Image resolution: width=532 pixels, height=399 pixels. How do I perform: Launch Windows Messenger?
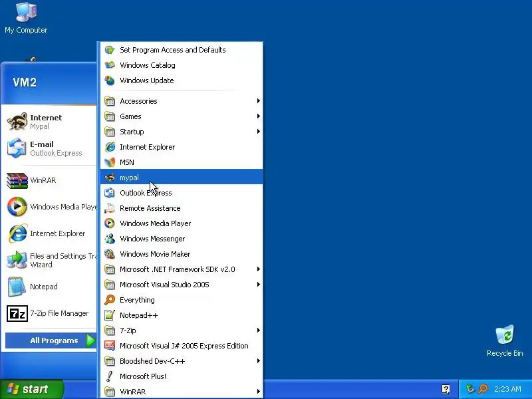tap(182, 239)
